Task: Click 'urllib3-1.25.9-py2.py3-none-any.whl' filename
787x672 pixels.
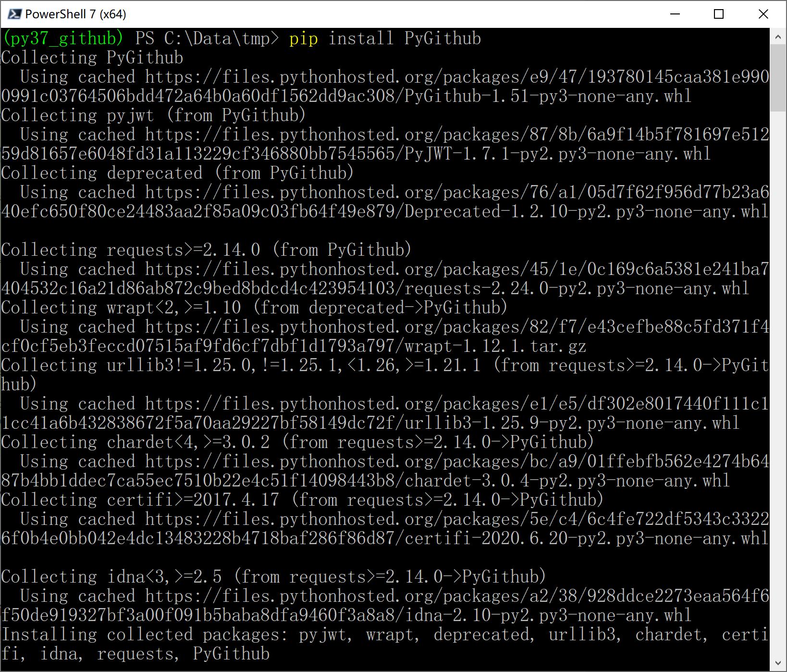Action: point(572,423)
